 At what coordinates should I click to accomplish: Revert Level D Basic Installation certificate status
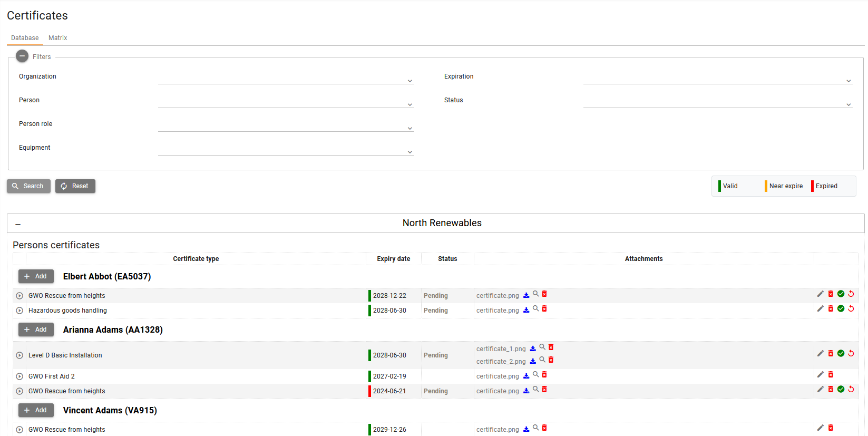coord(851,353)
